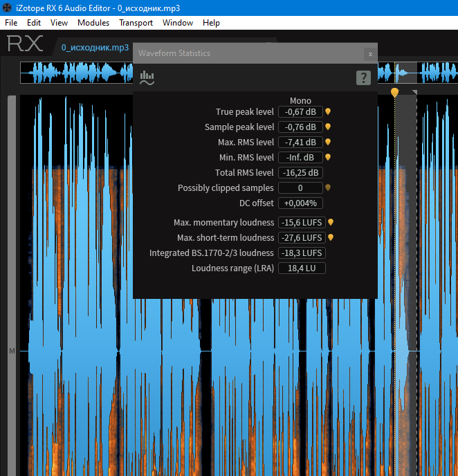Click the yellow playhead marker above waveform
The height and width of the screenshot is (476, 458).
(x=394, y=92)
